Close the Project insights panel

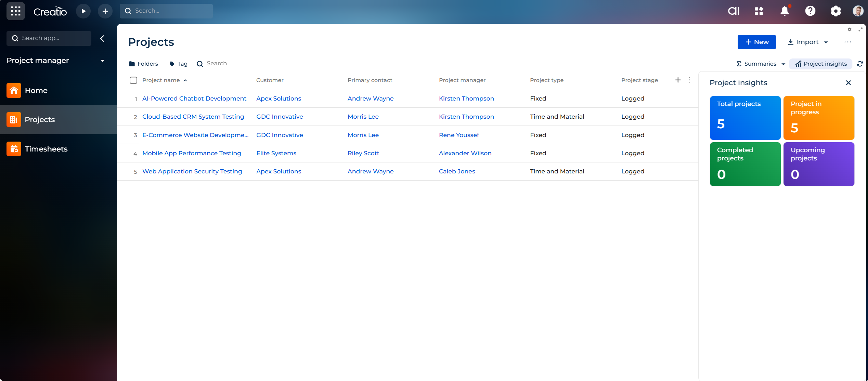pyautogui.click(x=848, y=82)
